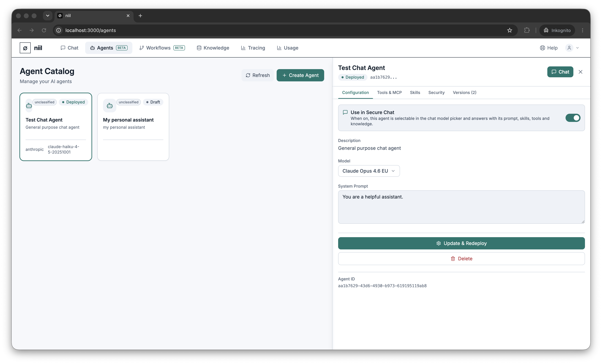
Task: Switch to the Security tab
Action: [x=436, y=92]
